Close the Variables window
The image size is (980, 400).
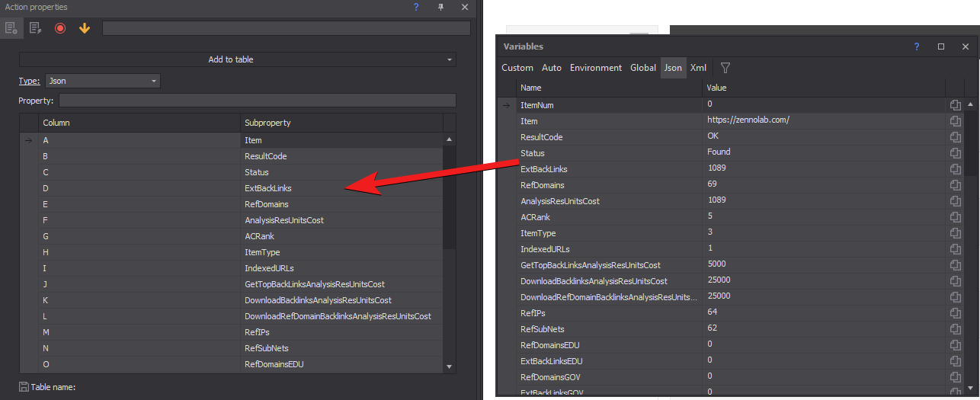pyautogui.click(x=966, y=46)
